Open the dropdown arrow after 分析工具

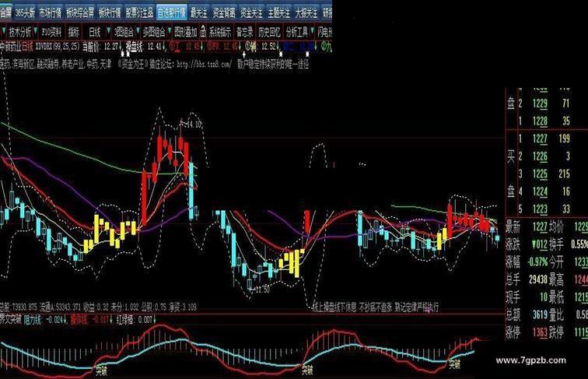313,30
